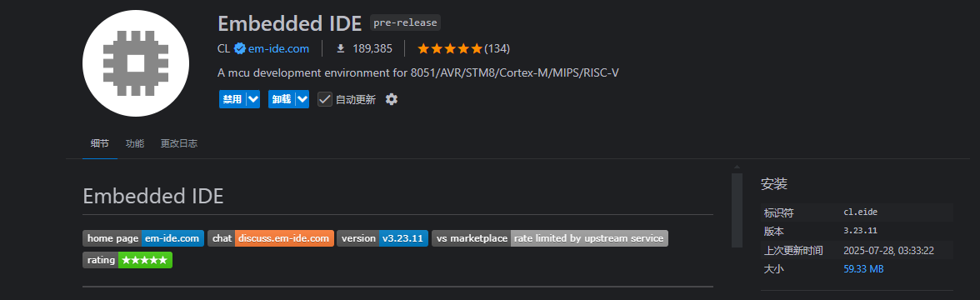The image size is (980, 300).
Task: Click the CL publisher name
Action: [223, 48]
